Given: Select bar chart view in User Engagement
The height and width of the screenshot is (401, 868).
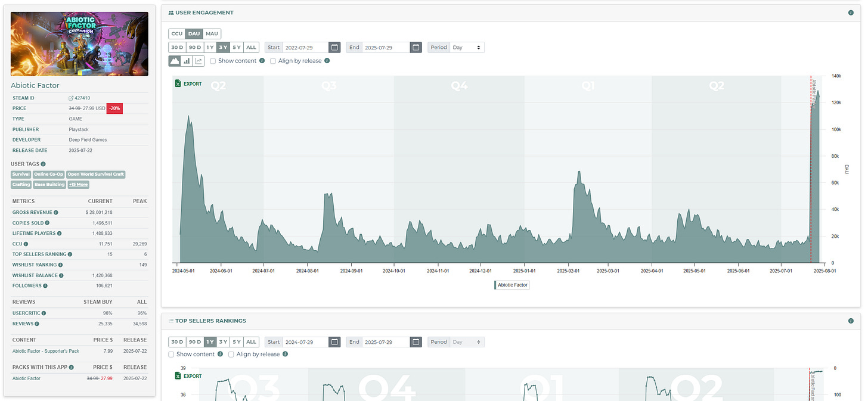Looking at the screenshot, I should (x=187, y=61).
